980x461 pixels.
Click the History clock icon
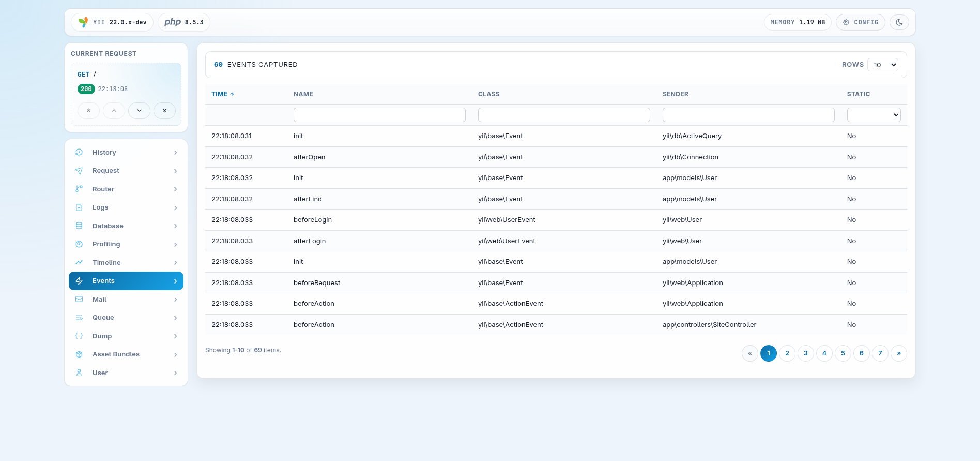pyautogui.click(x=79, y=152)
